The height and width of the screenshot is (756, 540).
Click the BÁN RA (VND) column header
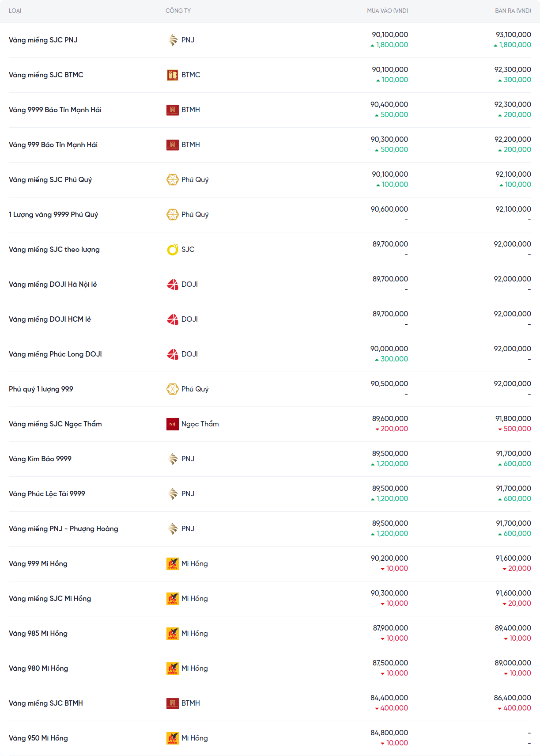[x=513, y=11]
